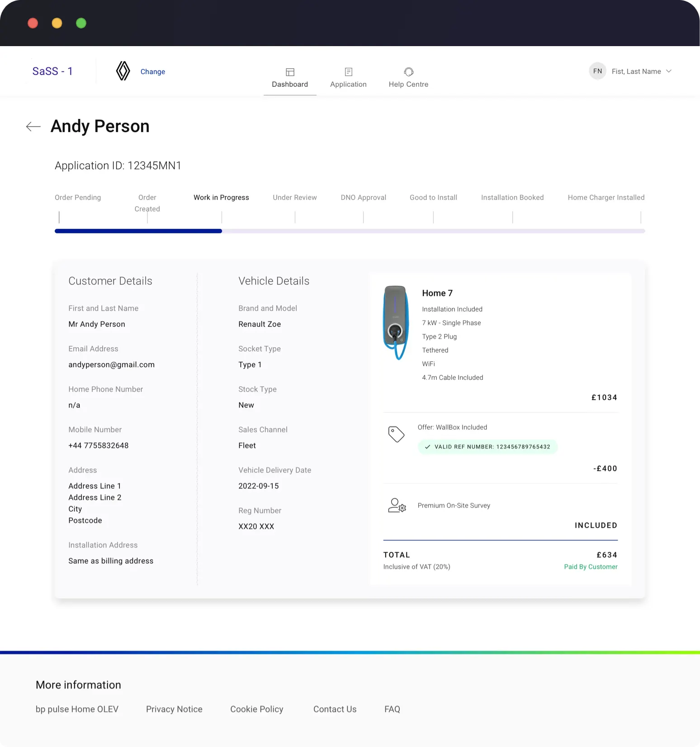Image resolution: width=700 pixels, height=747 pixels.
Task: Click the Help Centre headset icon
Action: (x=408, y=72)
